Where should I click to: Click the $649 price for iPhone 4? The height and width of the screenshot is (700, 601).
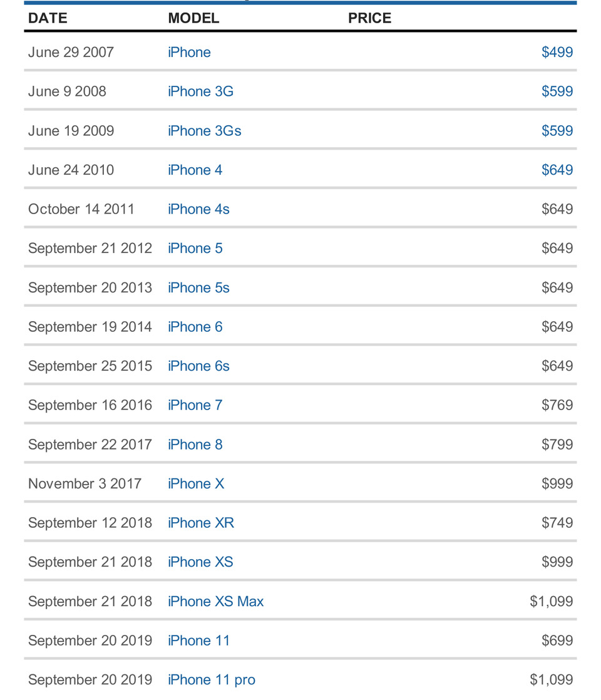[x=557, y=170]
